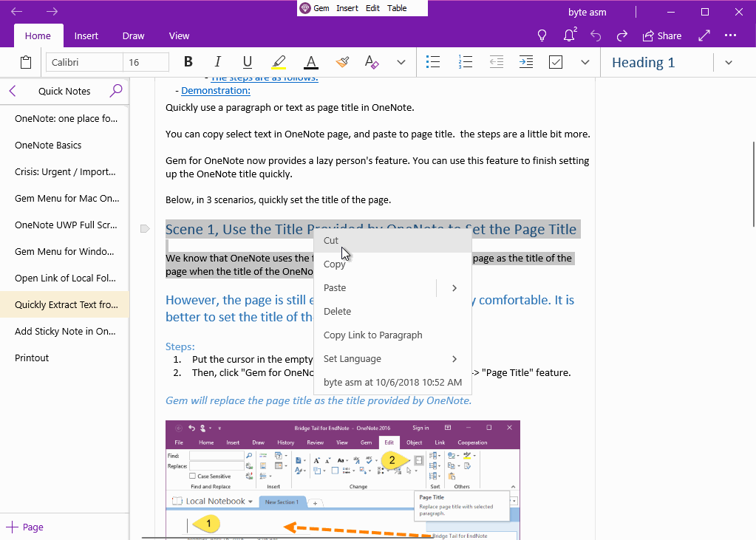The height and width of the screenshot is (540, 756).
Task: Click the Redo arrow
Action: pos(622,35)
